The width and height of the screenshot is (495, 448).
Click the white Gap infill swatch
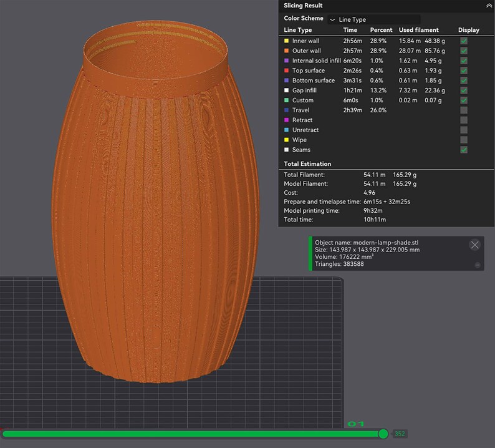click(x=286, y=90)
